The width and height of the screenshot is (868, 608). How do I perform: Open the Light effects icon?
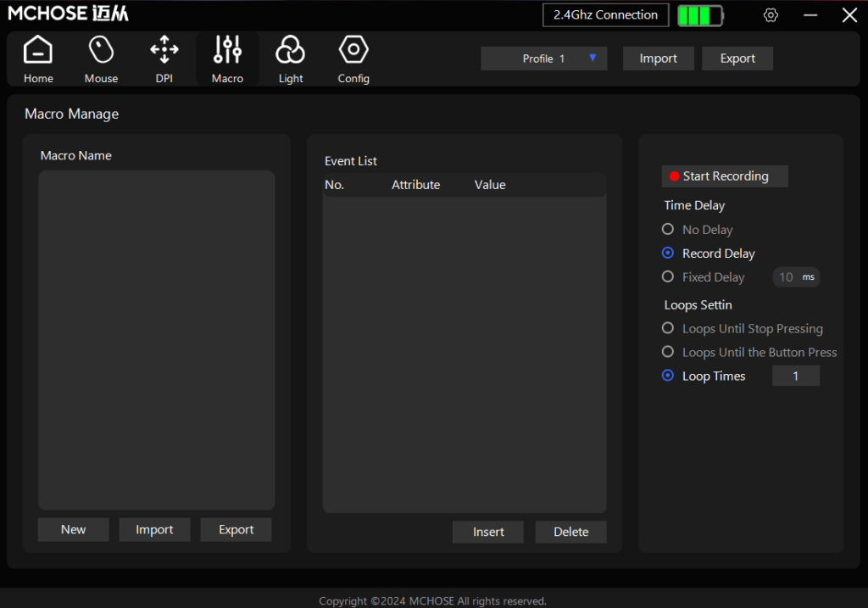pos(290,51)
